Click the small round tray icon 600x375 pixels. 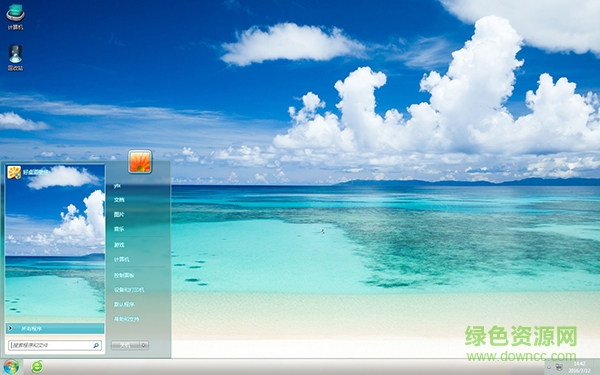tap(548, 367)
